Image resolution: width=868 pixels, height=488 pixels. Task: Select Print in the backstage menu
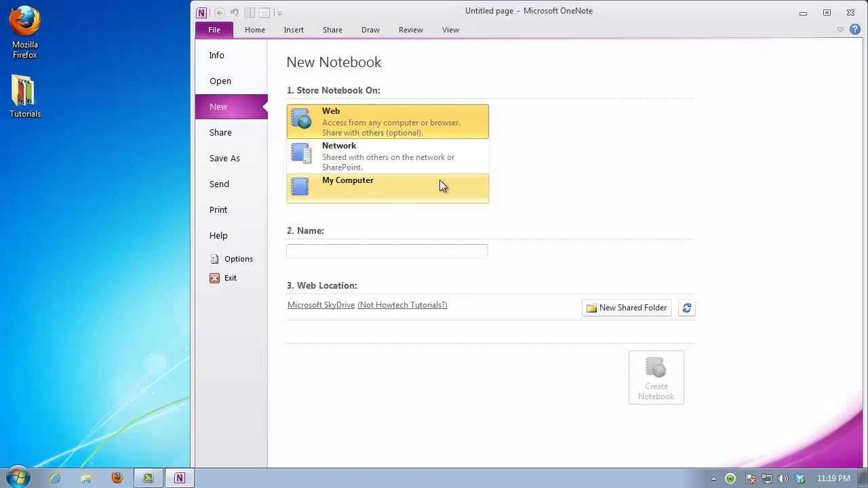(x=231, y=210)
